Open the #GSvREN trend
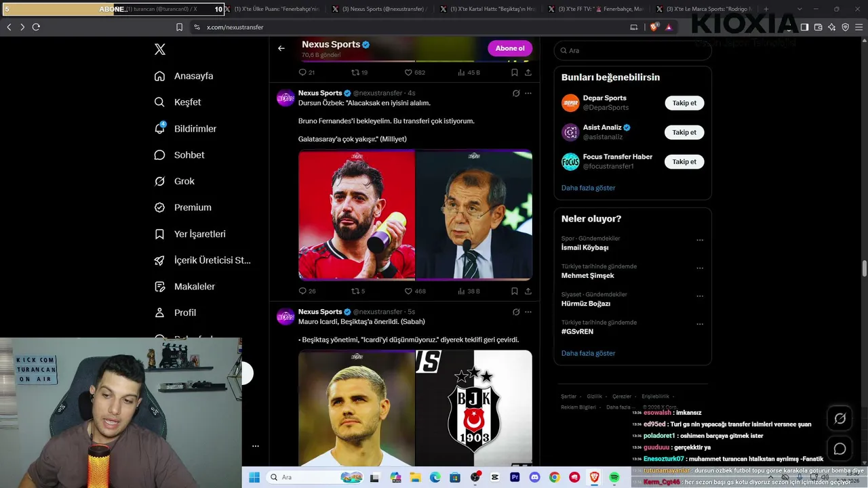 point(577,332)
